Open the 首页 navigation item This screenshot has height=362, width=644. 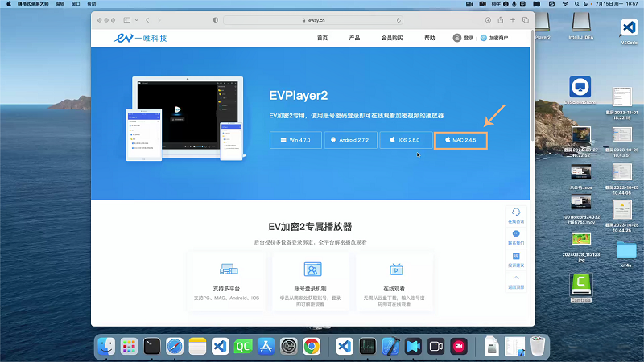coord(323,38)
